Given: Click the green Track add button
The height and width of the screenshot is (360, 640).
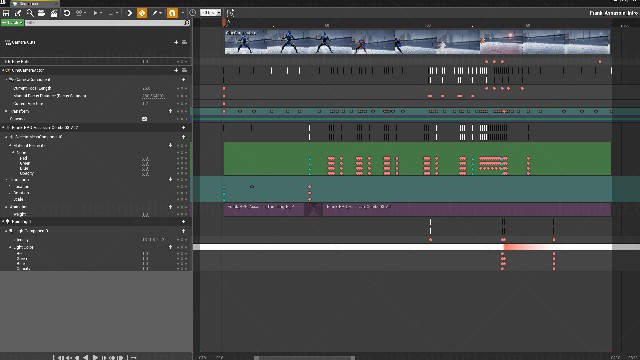Looking at the screenshot, I should pos(12,23).
